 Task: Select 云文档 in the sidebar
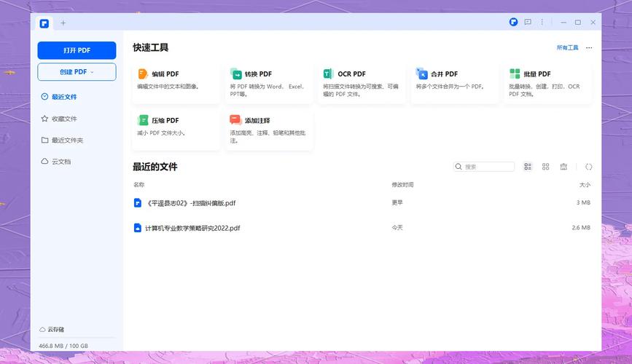tap(61, 162)
